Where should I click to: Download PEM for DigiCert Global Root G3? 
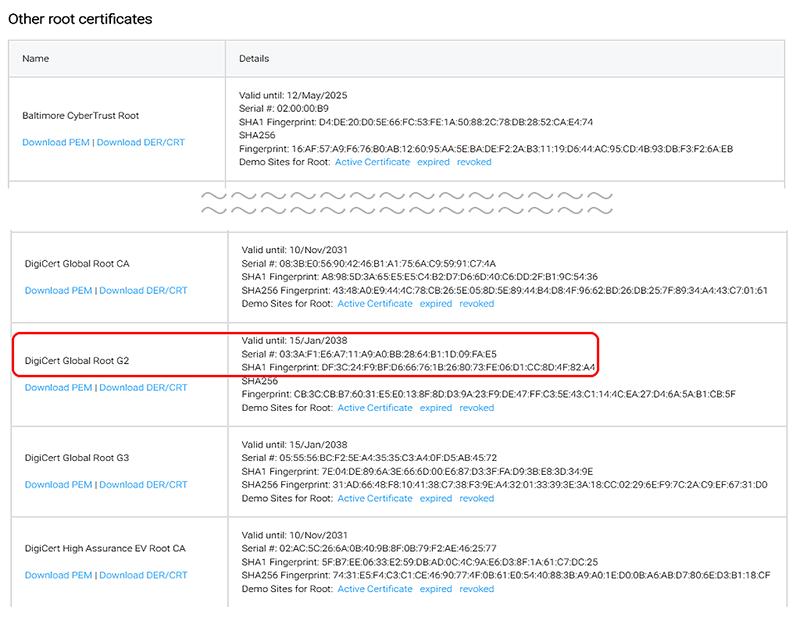[x=59, y=484]
